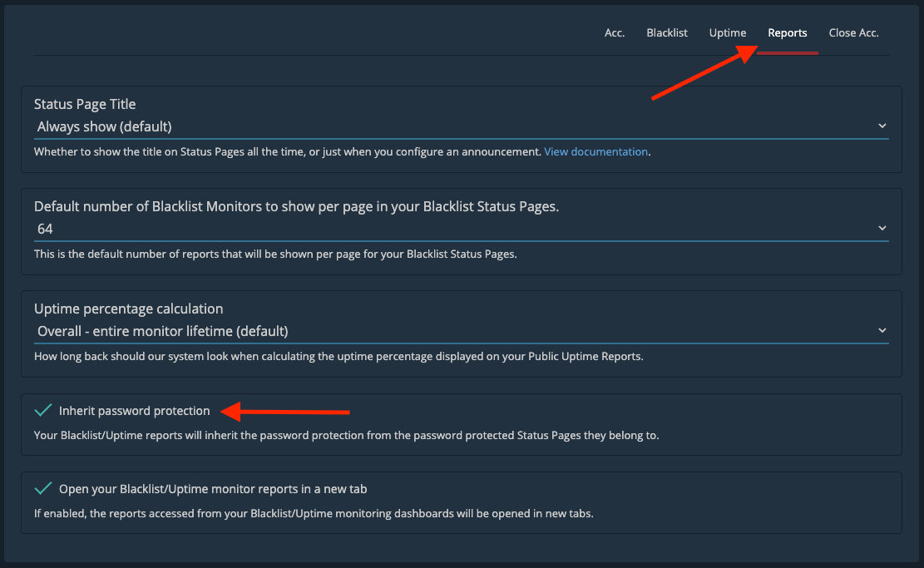Screen dimensions: 924x568
Task: Click the Inherit password protection label
Action: pos(135,411)
